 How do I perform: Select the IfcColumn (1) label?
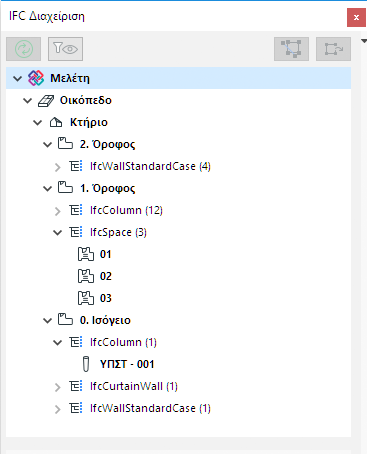coord(123,342)
